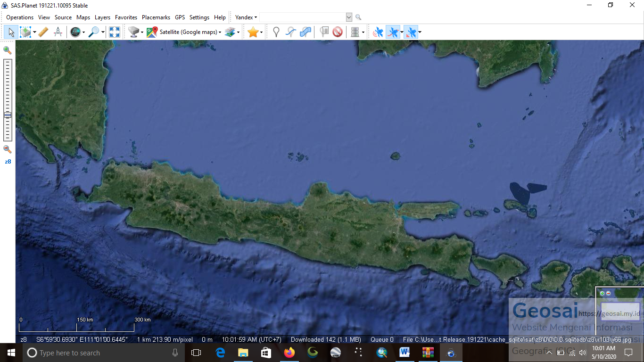Open Task View from the taskbar

[196, 353]
